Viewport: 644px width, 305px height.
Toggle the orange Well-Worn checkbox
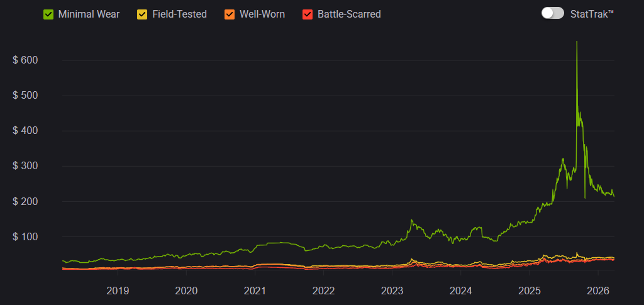pos(230,14)
